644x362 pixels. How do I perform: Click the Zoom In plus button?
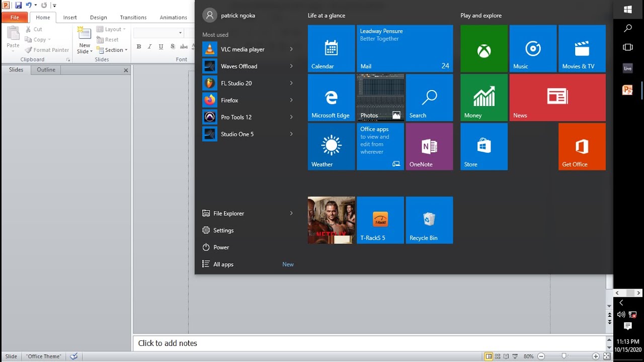pos(596,356)
